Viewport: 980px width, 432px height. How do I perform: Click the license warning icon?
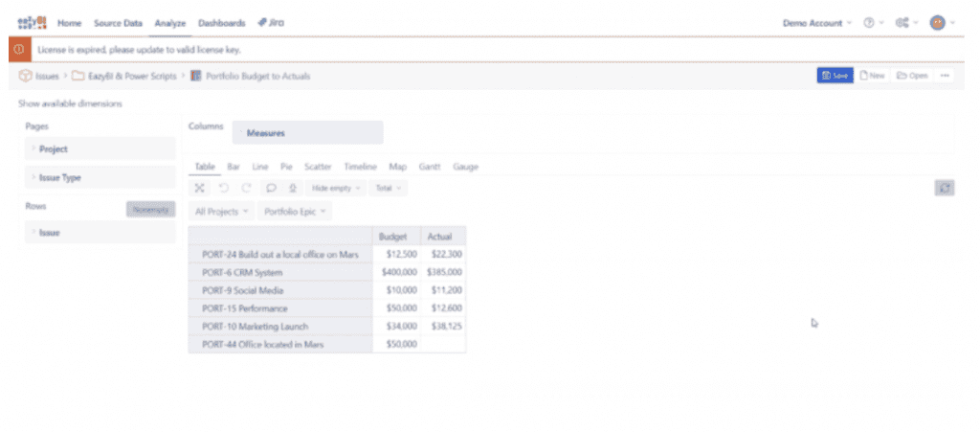[x=19, y=50]
